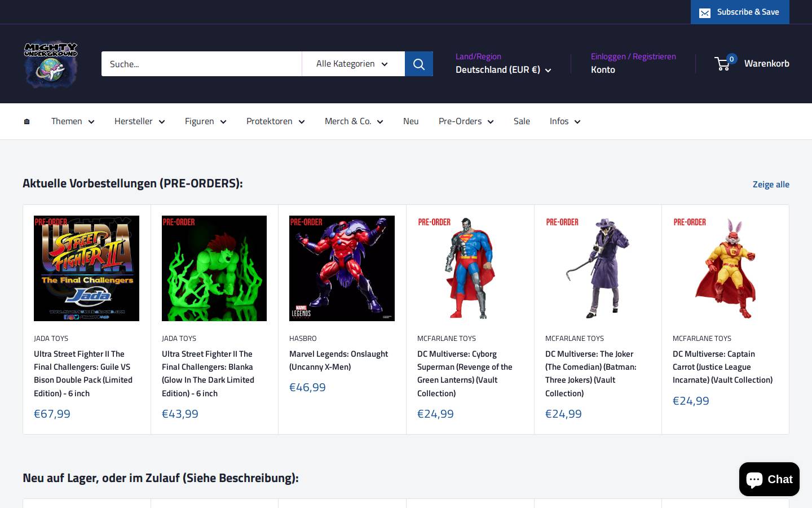Open The Joker Comedian figure thumbnail
The height and width of the screenshot is (508, 812).
point(598,268)
